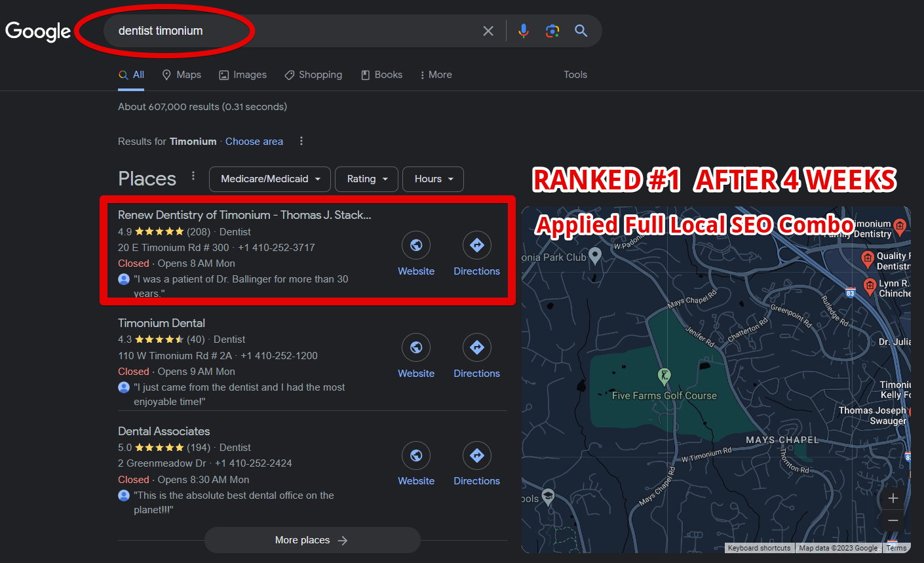The width and height of the screenshot is (924, 563).
Task: Select Quality Dentistry map pin
Action: (868, 259)
